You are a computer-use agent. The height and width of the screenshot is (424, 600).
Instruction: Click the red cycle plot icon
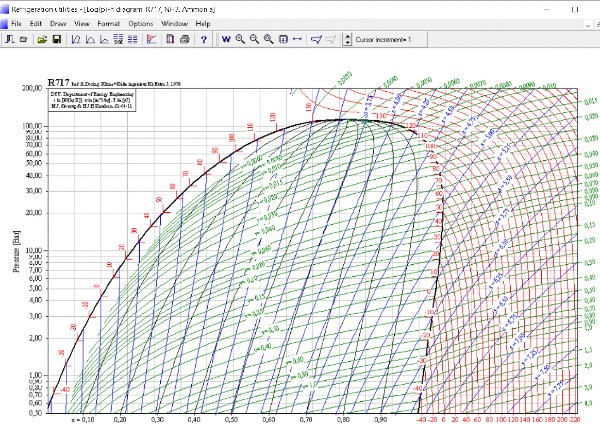click(152, 39)
